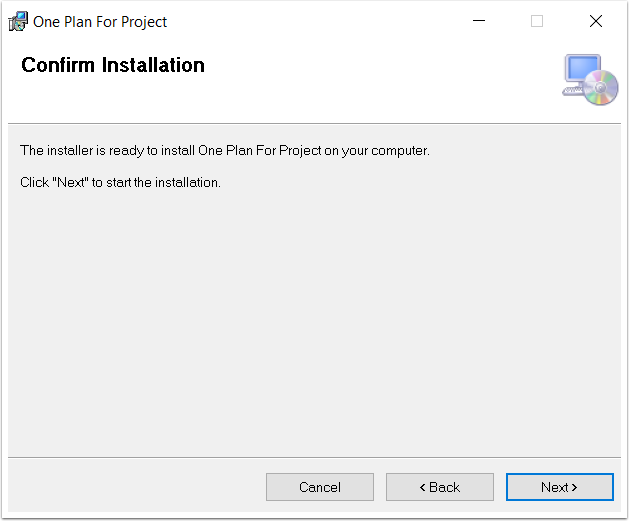Click the 'Click "Next" to start' instruction text
This screenshot has height=521, width=629.
120,182
